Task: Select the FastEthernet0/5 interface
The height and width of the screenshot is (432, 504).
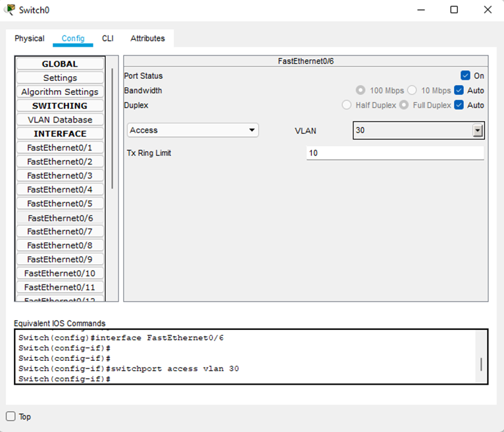Action: pos(60,203)
